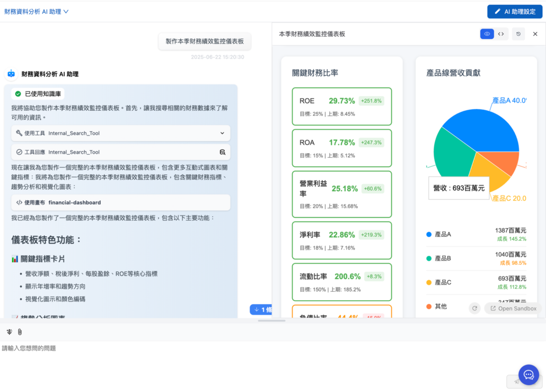The image size is (546, 392).
Task: Click the microphone voice input icon
Action: (x=9, y=332)
